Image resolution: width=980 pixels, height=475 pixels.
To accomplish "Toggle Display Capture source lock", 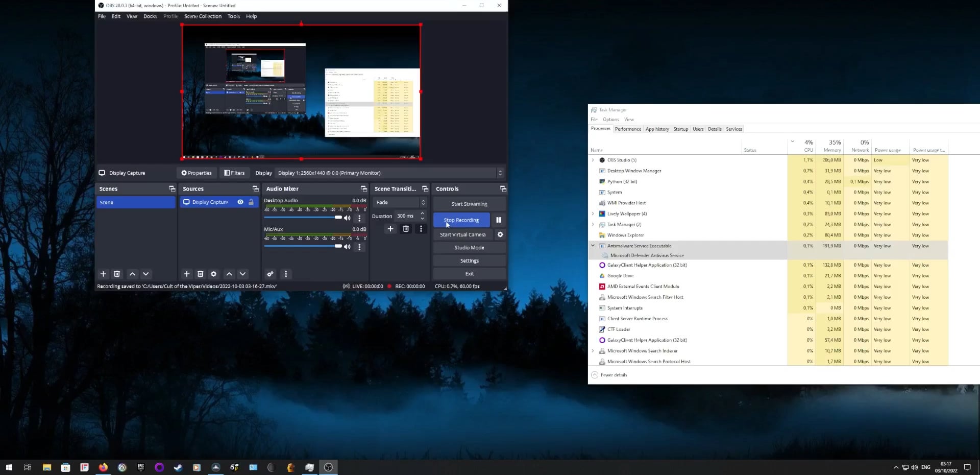I will 251,202.
